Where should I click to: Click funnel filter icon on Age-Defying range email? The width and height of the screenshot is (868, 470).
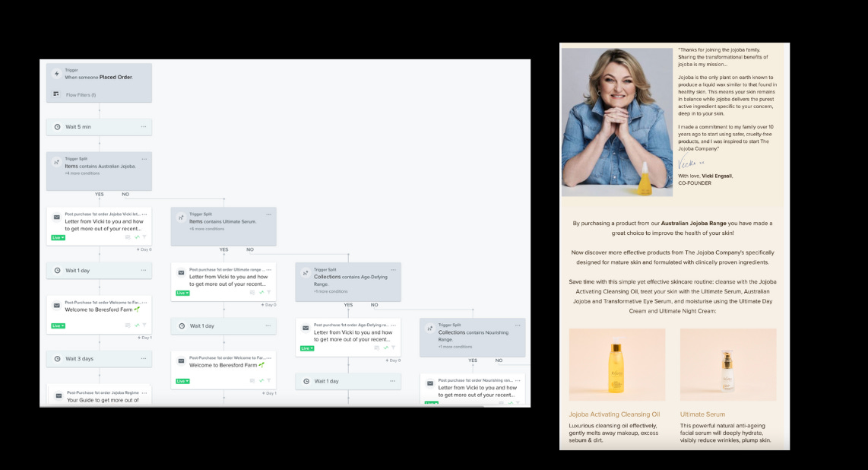click(394, 348)
